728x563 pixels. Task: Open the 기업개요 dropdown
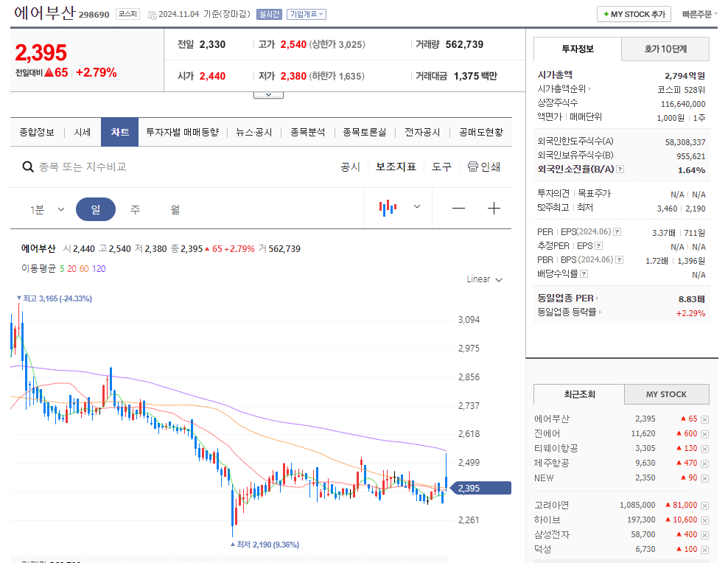pyautogui.click(x=307, y=15)
